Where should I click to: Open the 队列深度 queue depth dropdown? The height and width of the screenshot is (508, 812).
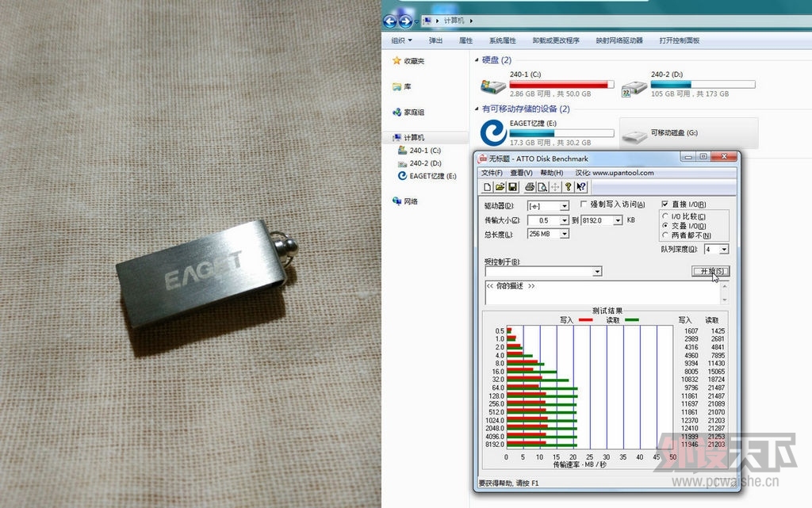point(724,250)
